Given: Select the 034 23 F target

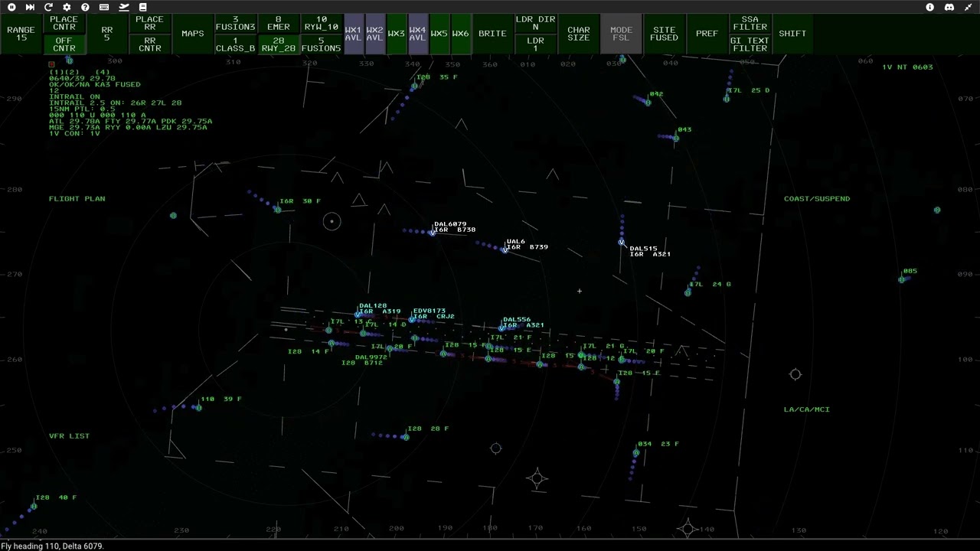Looking at the screenshot, I should 636,453.
